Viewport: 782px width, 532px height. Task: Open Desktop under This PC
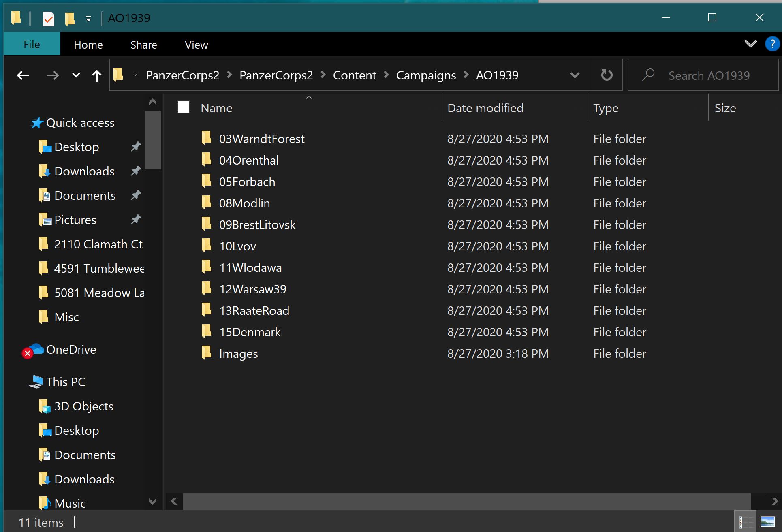(x=77, y=431)
